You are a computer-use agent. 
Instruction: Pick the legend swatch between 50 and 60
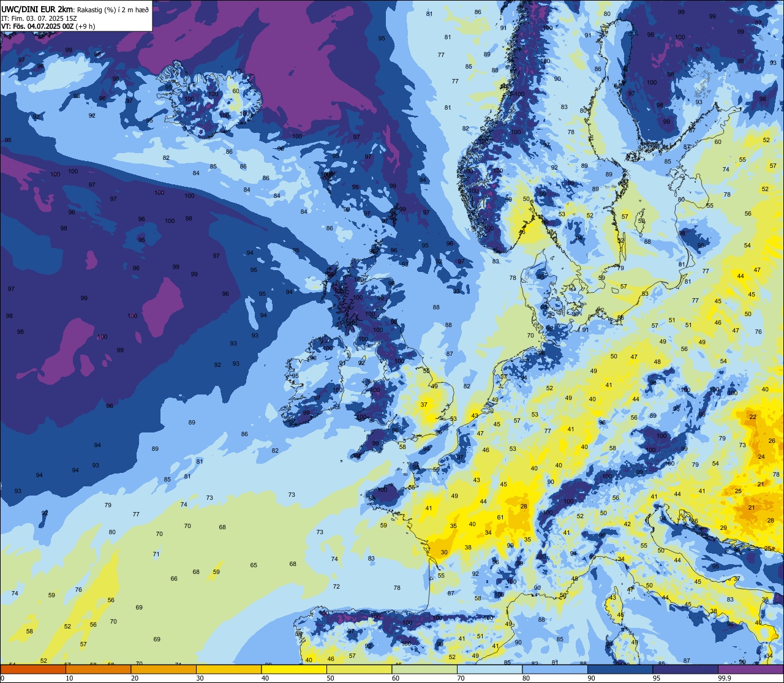359,669
